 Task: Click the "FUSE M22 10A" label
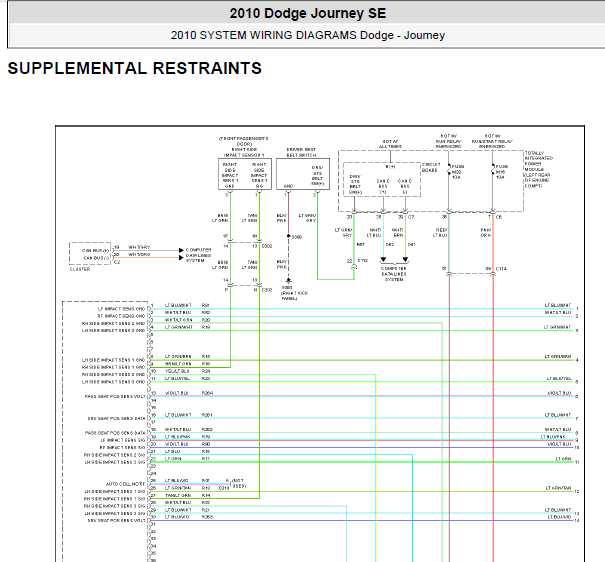[x=458, y=172]
